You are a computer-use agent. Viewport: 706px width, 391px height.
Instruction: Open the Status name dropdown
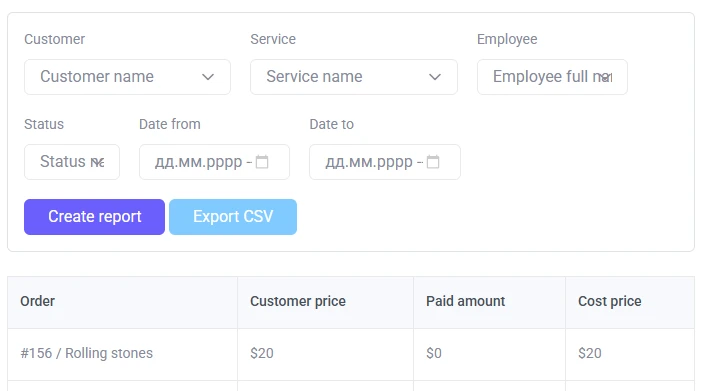72,162
